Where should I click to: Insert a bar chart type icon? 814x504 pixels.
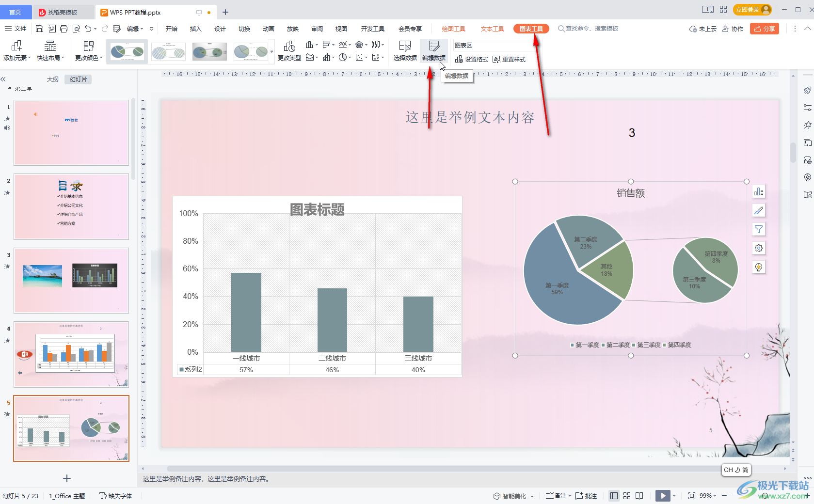[326, 45]
